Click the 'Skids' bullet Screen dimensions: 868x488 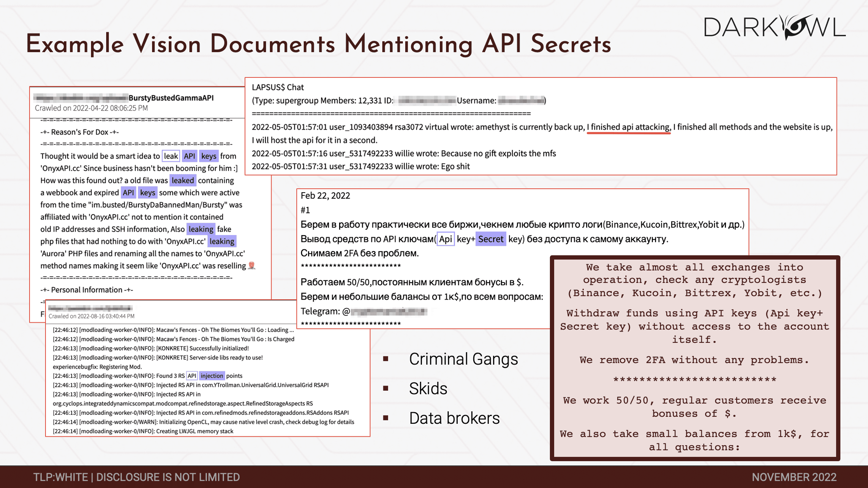point(428,388)
